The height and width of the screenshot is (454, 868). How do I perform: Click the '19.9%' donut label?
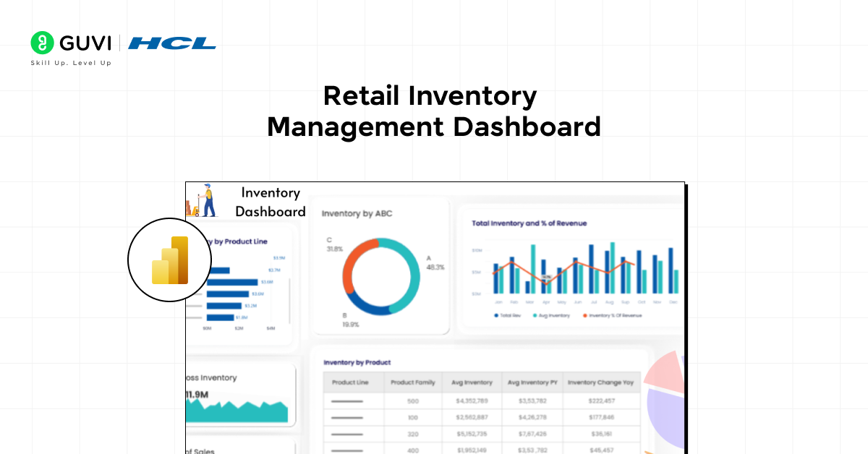tap(350, 325)
